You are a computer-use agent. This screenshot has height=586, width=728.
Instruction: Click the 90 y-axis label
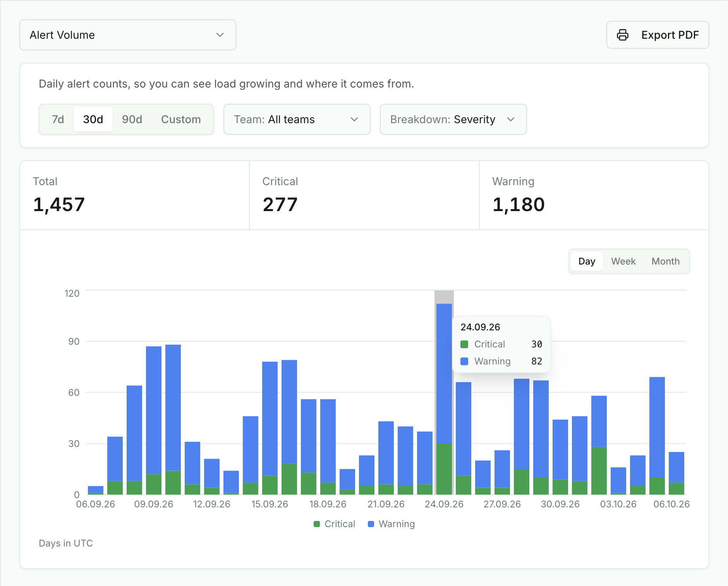[74, 342]
